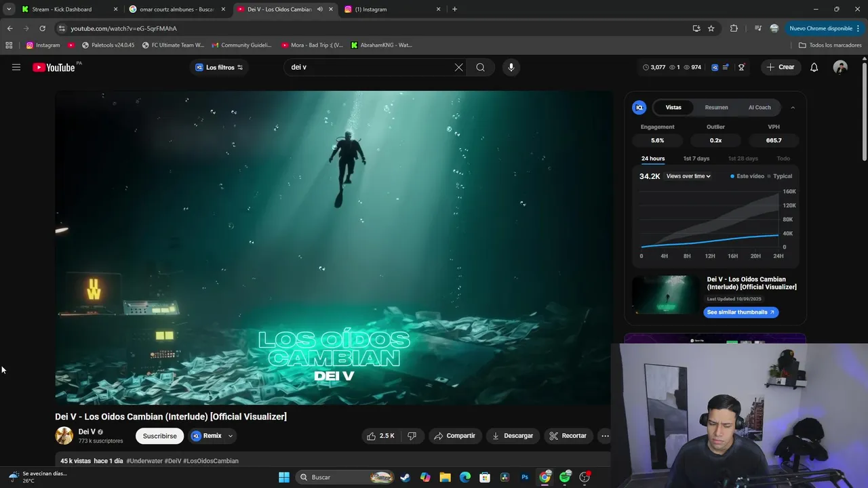
Task: Select the Vistas tab
Action: click(x=673, y=107)
